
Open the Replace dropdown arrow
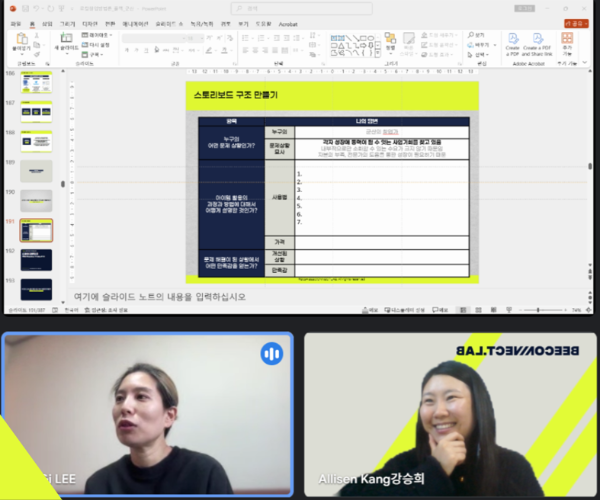tap(495, 45)
